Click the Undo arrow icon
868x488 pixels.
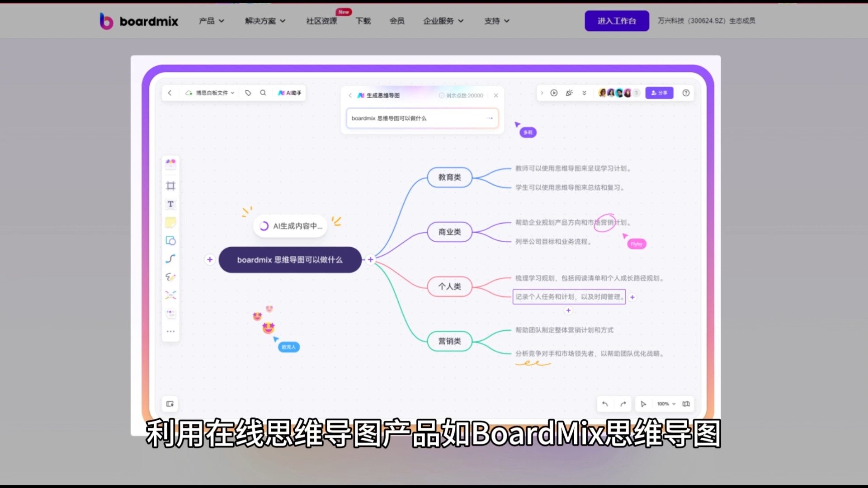(x=605, y=404)
